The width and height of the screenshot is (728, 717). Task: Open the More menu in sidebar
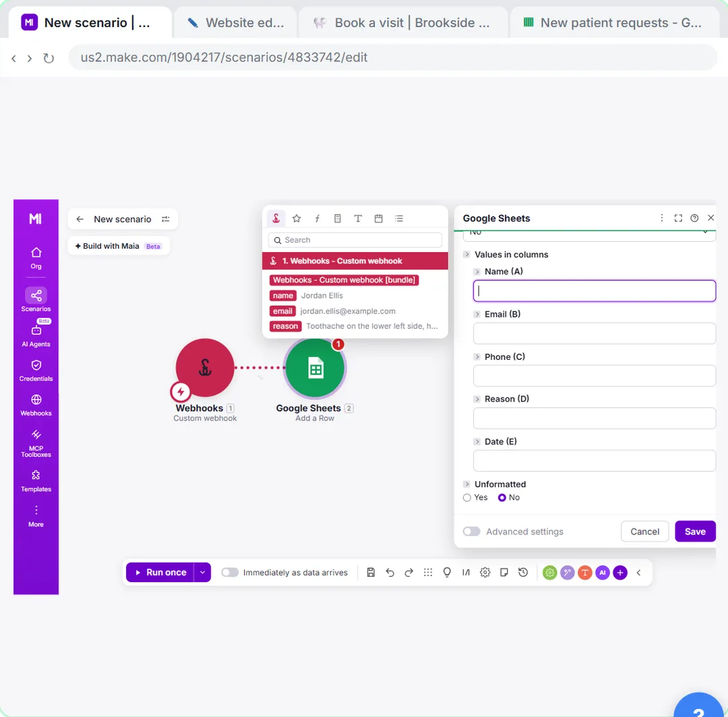tap(36, 516)
